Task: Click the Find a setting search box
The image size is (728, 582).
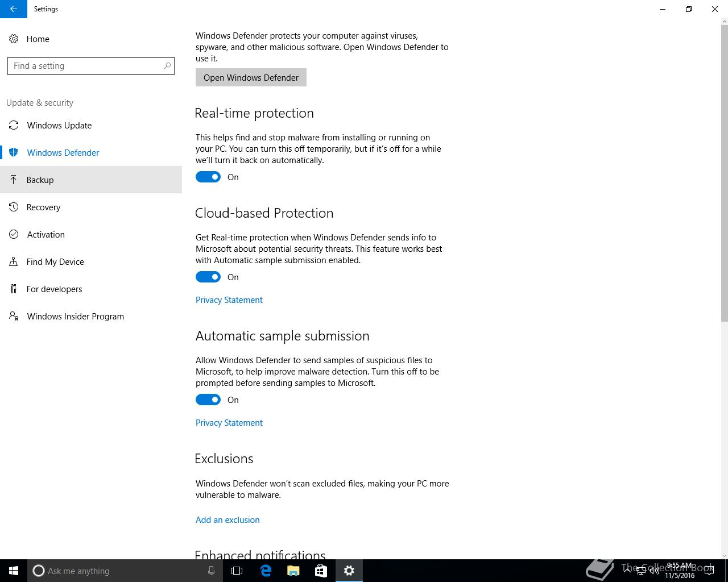Action: (91, 66)
